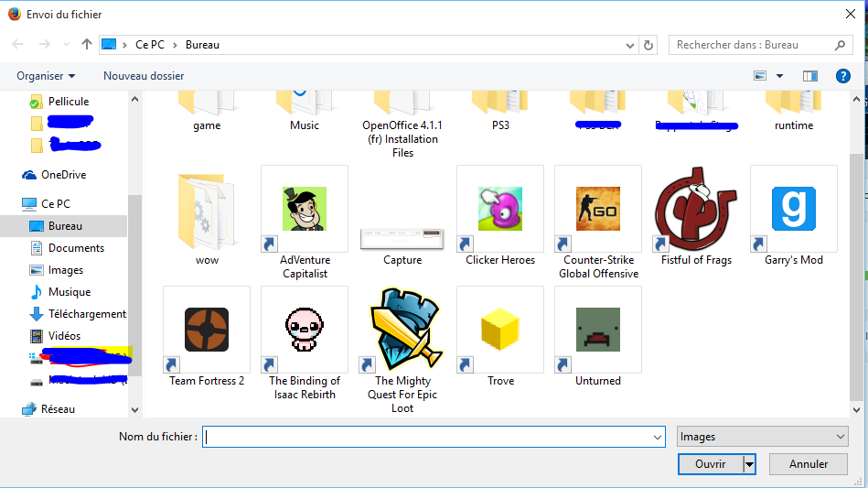Click the chevron before Ce PC breadcrumb
868x488 pixels.
[125, 45]
